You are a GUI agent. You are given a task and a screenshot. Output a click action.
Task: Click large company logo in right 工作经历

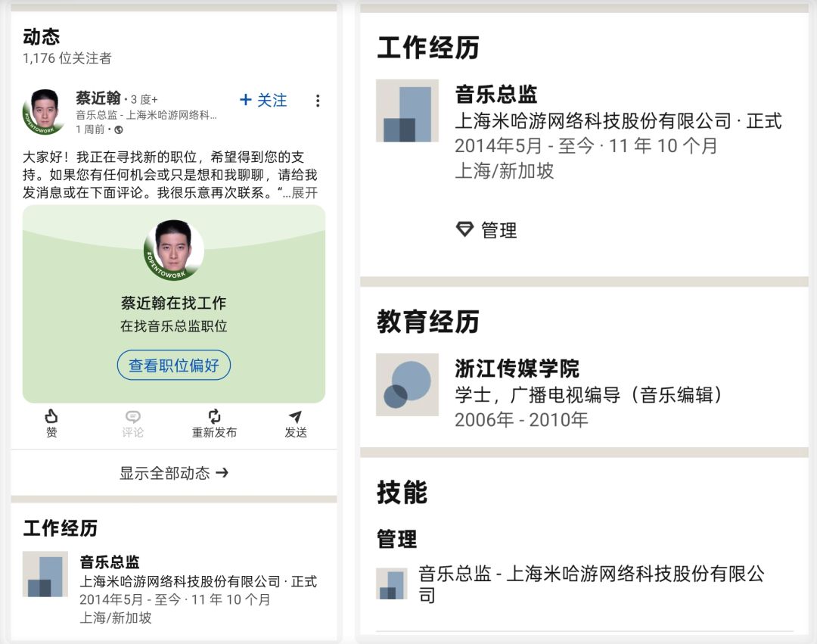408,111
